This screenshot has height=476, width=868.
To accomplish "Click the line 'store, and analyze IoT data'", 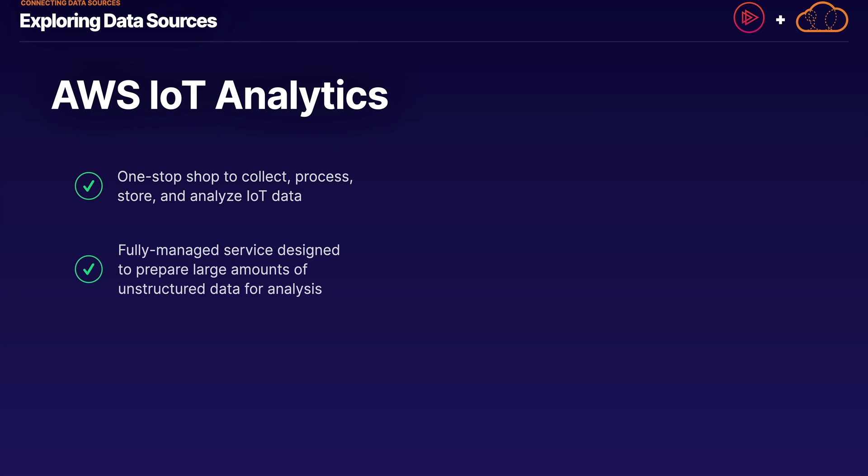I will pos(209,196).
